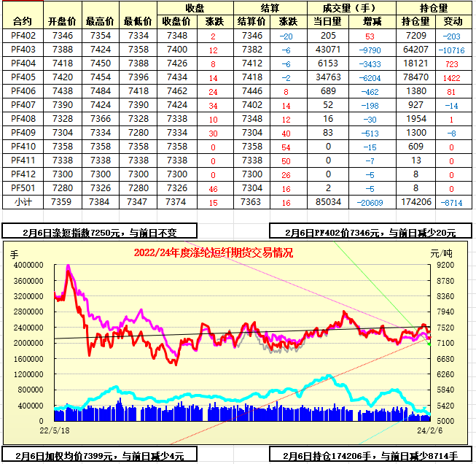This screenshot has height=464, width=476.
Task: Select the PF402 contract row label
Action: coord(23,35)
